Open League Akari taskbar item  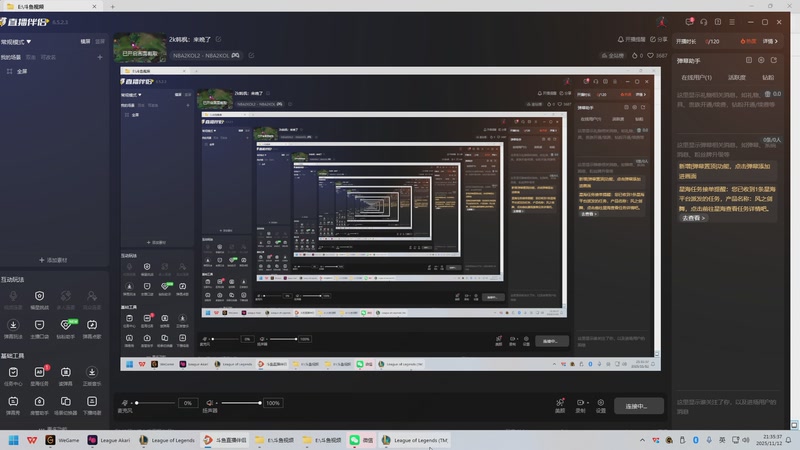pos(109,440)
